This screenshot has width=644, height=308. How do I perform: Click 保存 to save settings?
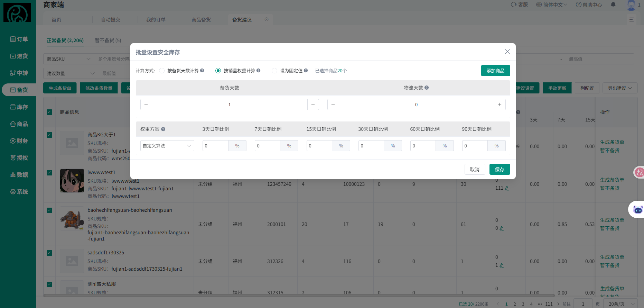tap(500, 169)
